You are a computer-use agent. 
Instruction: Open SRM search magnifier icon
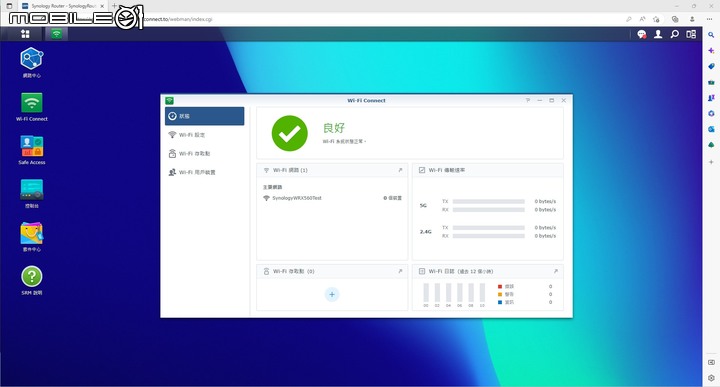point(675,34)
